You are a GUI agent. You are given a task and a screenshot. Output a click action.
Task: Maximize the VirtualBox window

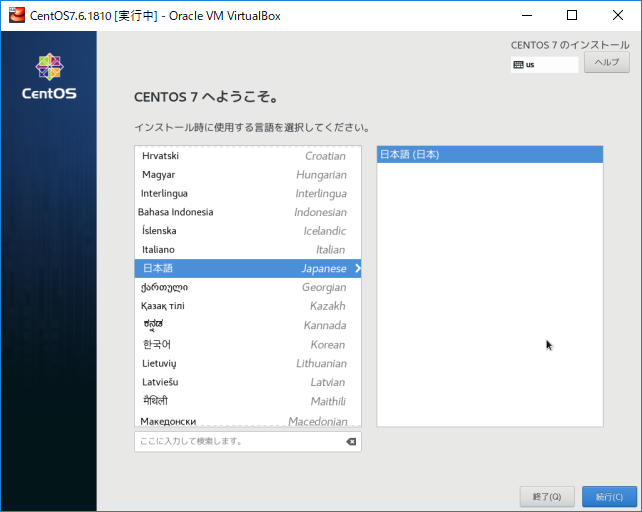572,16
